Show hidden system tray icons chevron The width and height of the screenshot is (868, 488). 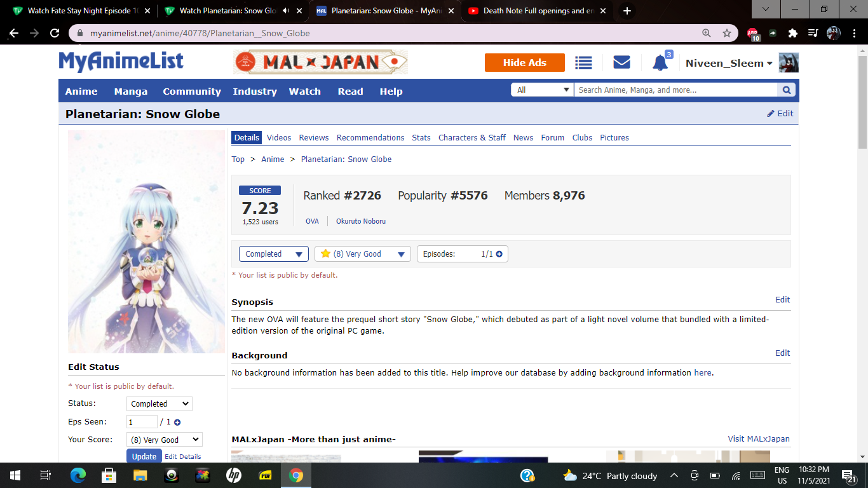click(674, 475)
